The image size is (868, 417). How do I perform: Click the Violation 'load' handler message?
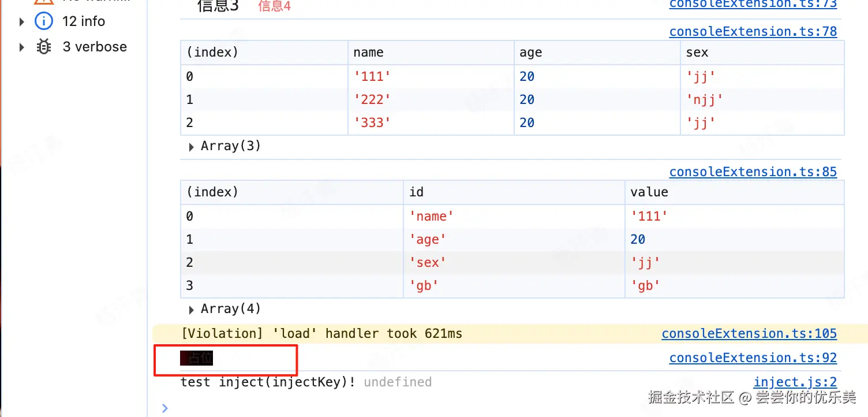coord(321,333)
